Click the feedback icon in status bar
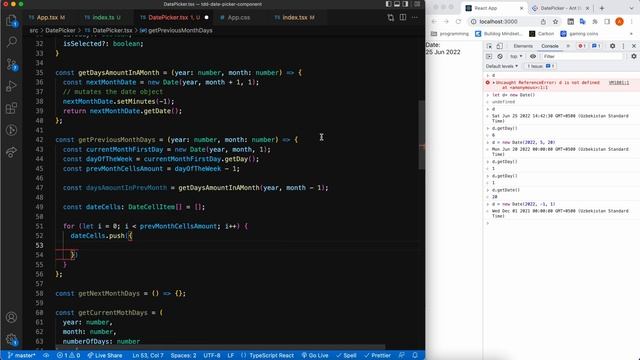Image resolution: width=640 pixels, height=360 pixels. pyautogui.click(x=402, y=356)
